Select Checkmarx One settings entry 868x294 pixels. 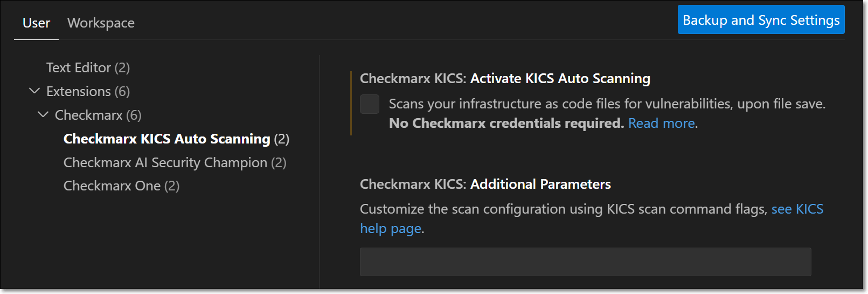pos(121,186)
